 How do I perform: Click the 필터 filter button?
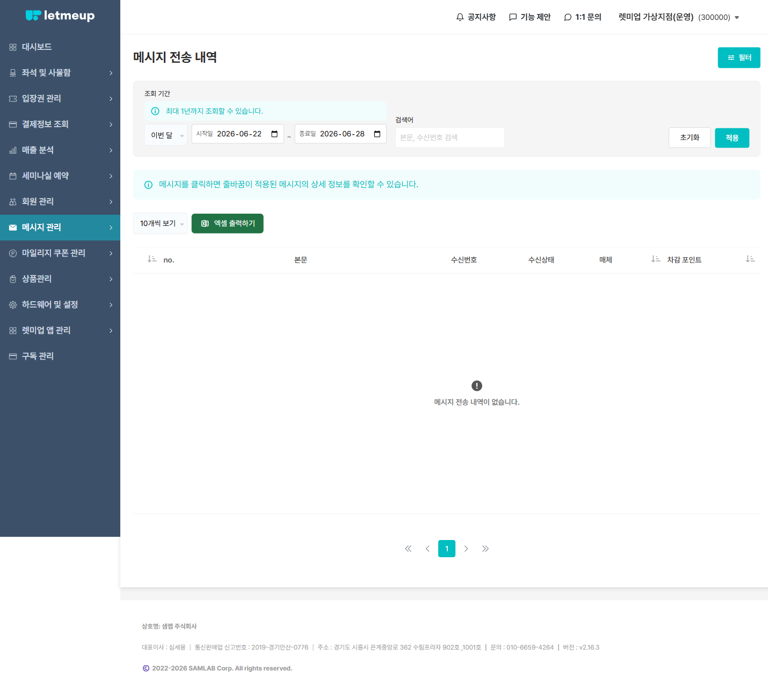739,57
